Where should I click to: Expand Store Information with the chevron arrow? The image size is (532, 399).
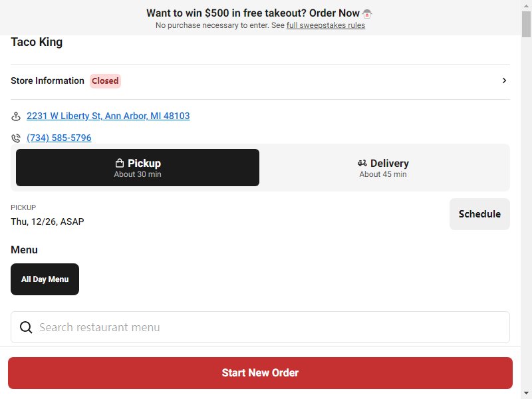[504, 80]
